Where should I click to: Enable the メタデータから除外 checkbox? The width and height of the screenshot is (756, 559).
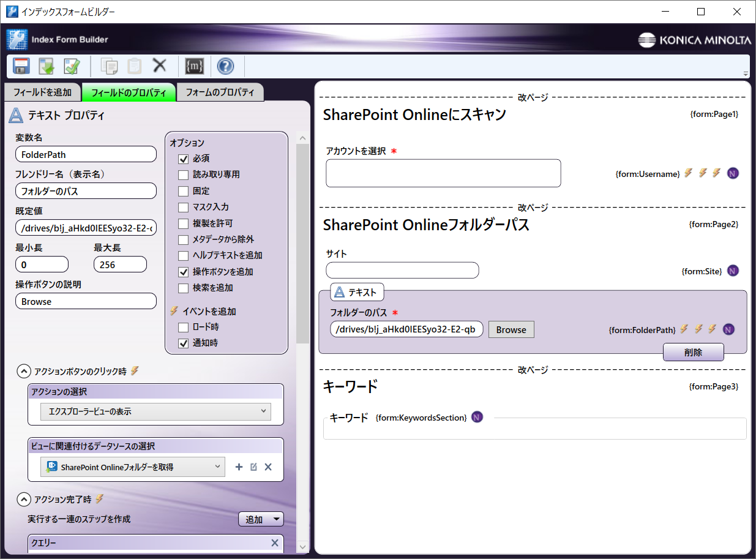coord(183,239)
